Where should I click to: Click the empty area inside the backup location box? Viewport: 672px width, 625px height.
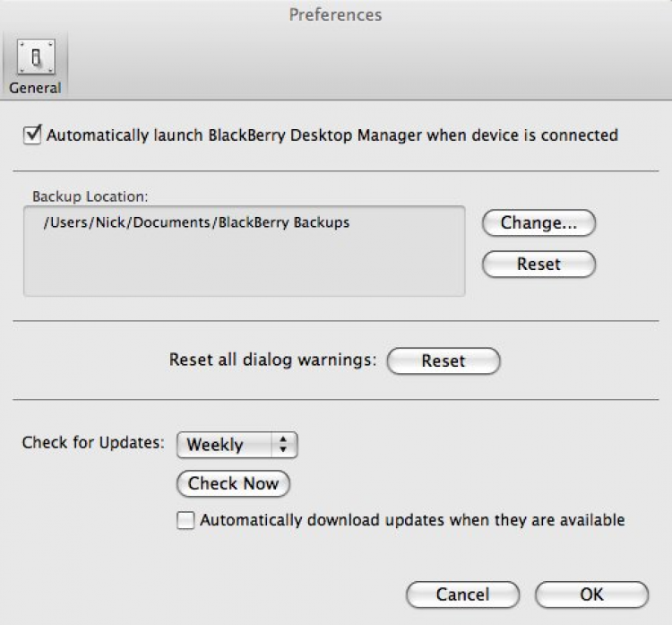click(x=245, y=266)
